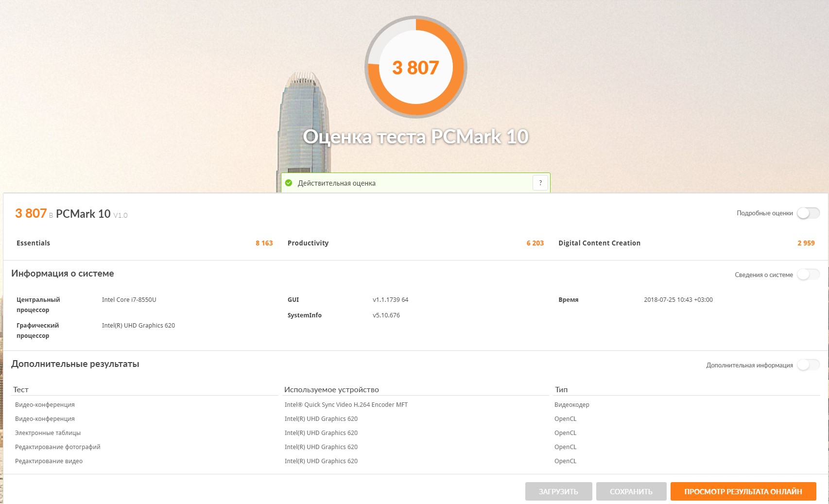Click the Центральный процессор label

coord(38,305)
